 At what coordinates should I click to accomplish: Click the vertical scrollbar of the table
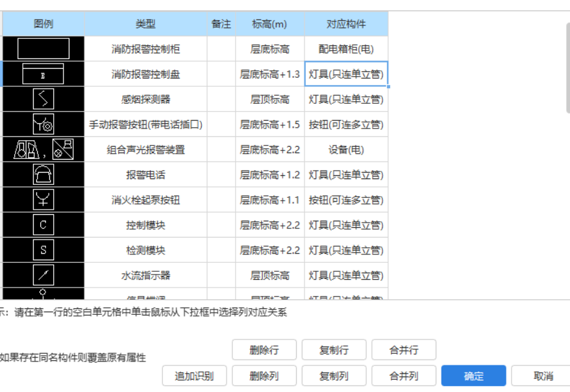(568, 68)
